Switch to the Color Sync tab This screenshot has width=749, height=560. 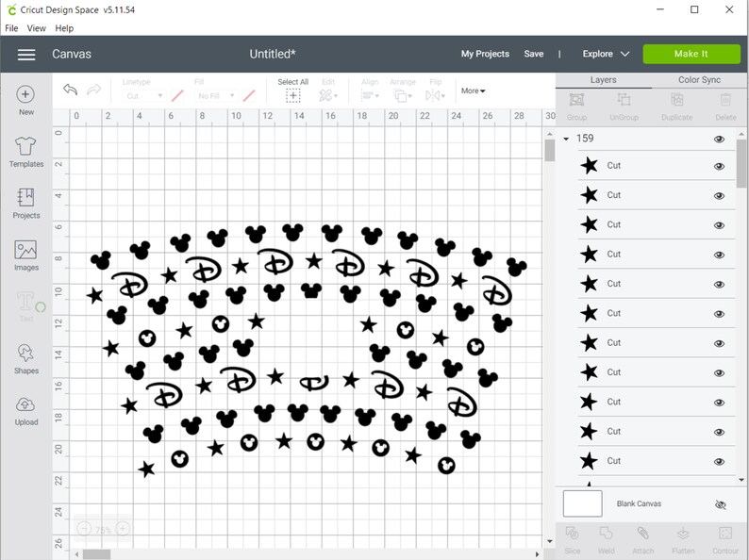(699, 80)
